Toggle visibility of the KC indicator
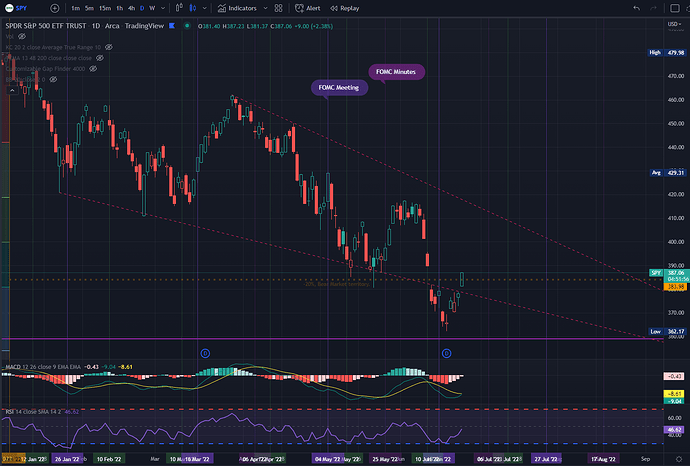Screen dimensions: 690x466 (109, 47)
